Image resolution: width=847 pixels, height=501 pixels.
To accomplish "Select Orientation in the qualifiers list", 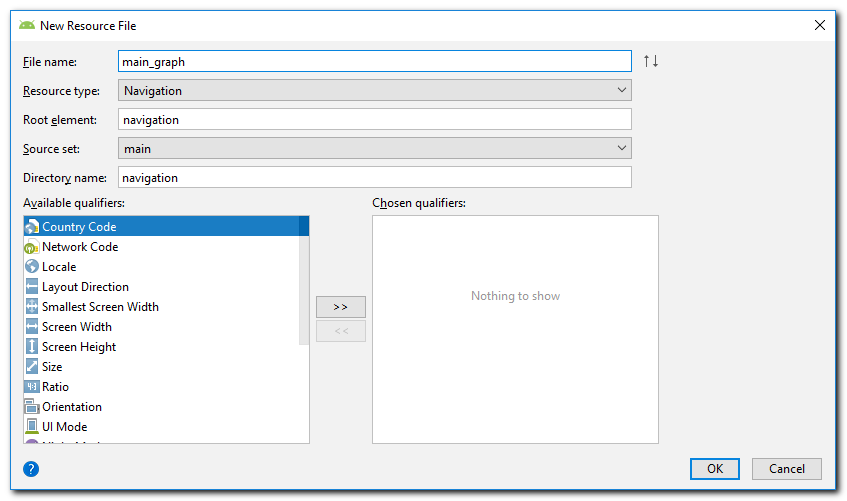I will 72,407.
